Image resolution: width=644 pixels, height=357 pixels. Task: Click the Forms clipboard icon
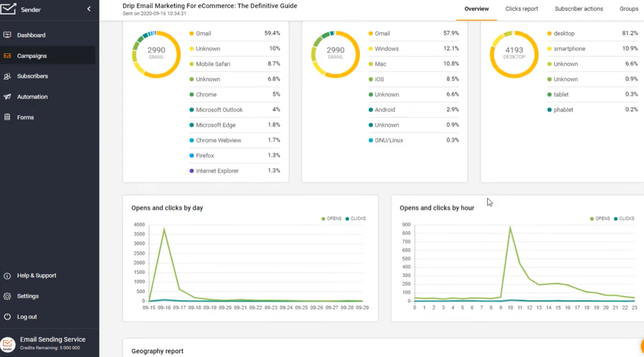point(7,117)
